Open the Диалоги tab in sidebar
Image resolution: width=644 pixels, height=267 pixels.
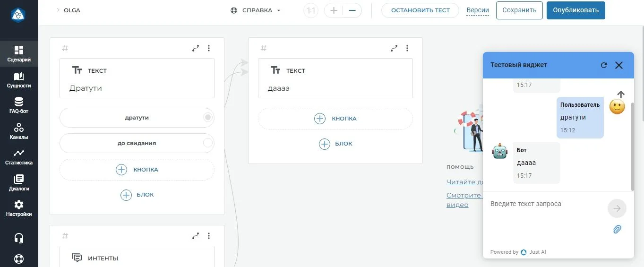click(19, 182)
